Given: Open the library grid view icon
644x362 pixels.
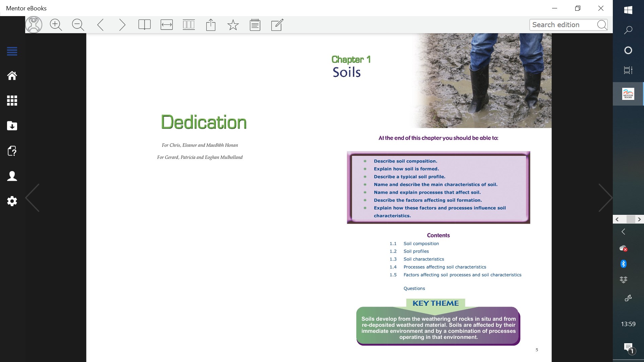Looking at the screenshot, I should [12, 101].
